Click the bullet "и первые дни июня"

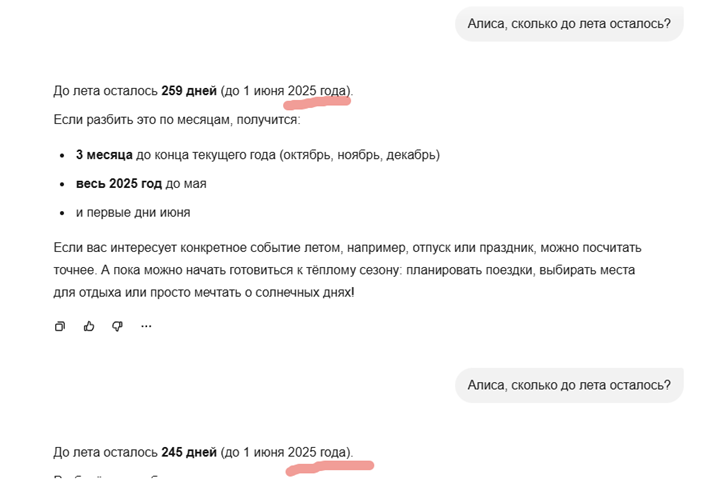pos(133,213)
